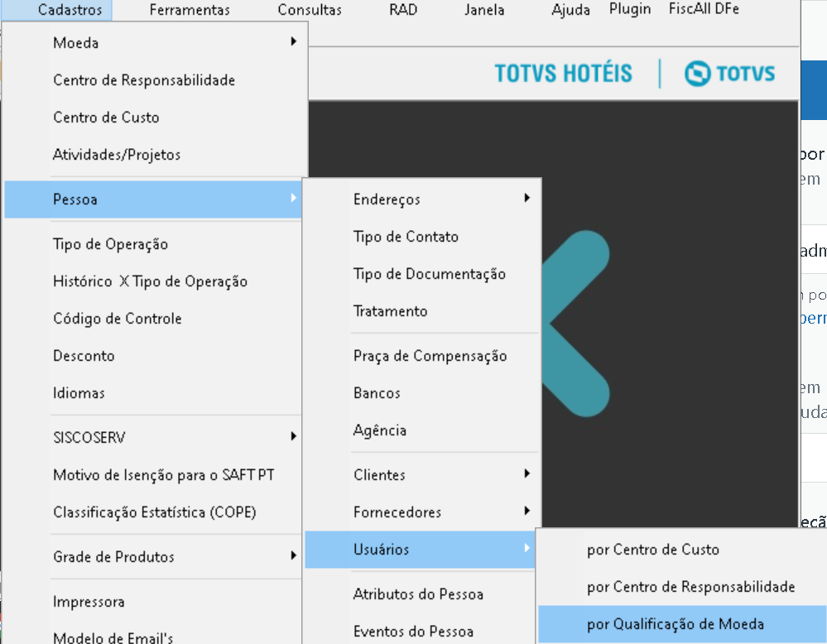Choose Usuários por Centro de Responsabilidade

point(682,587)
